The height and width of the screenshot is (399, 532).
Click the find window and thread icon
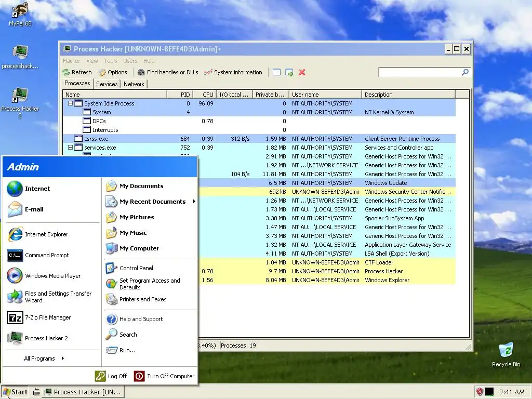click(x=289, y=72)
